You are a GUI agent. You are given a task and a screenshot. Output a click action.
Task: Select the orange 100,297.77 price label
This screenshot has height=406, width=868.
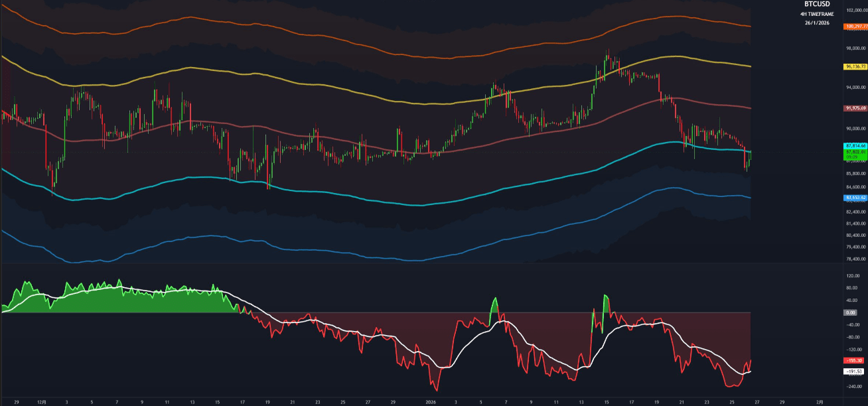853,27
